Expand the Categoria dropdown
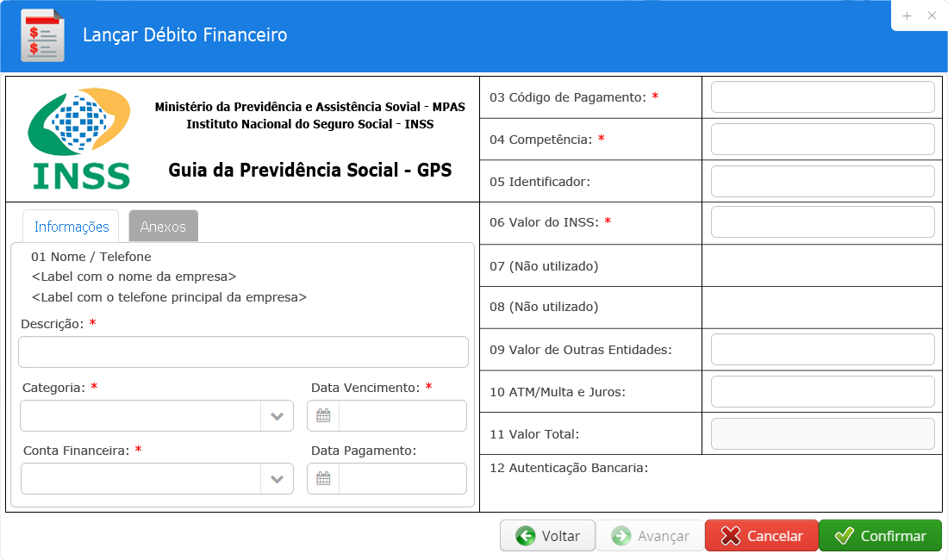This screenshot has width=948, height=560. (277, 415)
